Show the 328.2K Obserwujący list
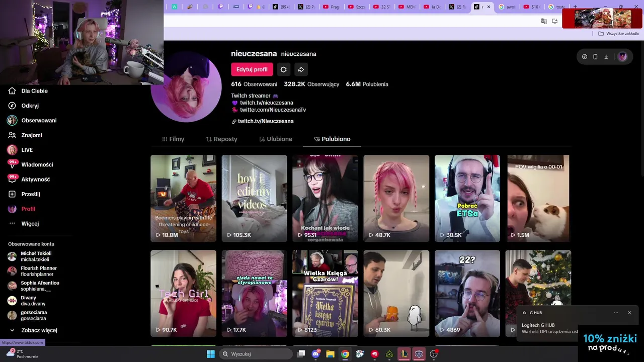 [311, 84]
